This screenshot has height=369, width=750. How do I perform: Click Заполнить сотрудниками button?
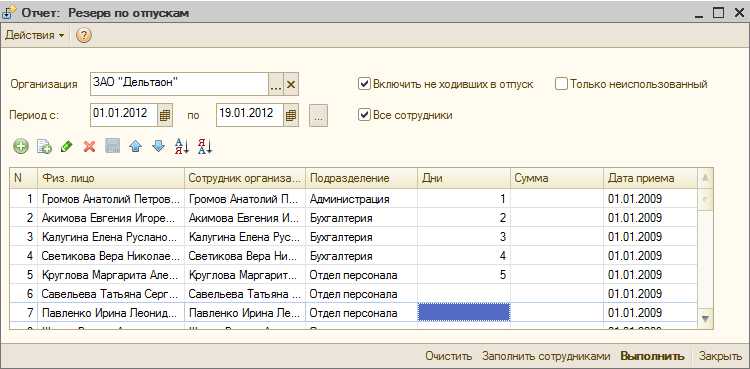pos(546,356)
